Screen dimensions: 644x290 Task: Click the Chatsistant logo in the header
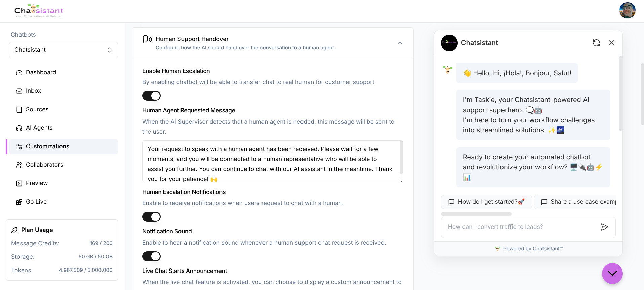(39, 11)
